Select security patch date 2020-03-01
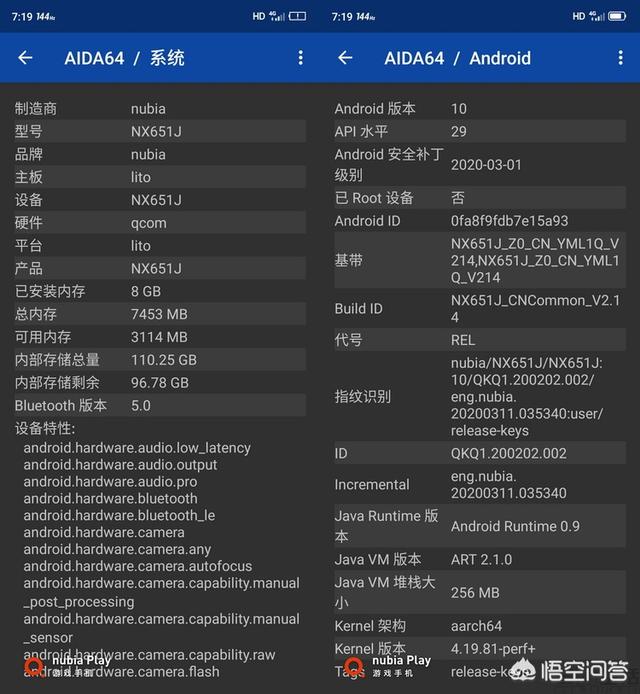The width and height of the screenshot is (640, 694). point(486,165)
